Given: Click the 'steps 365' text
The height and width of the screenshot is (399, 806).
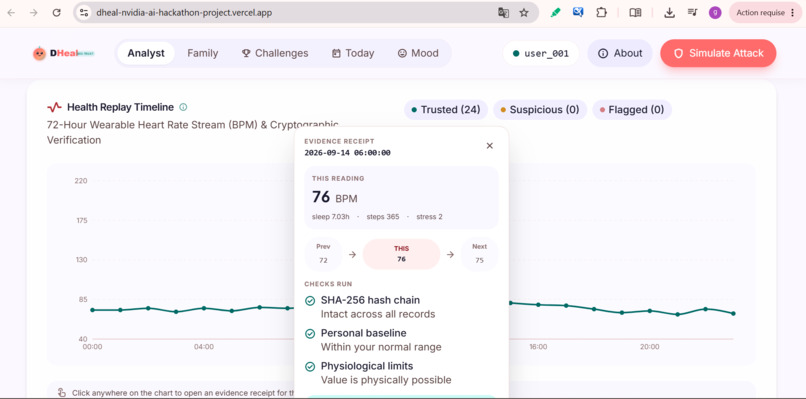Looking at the screenshot, I should point(383,217).
